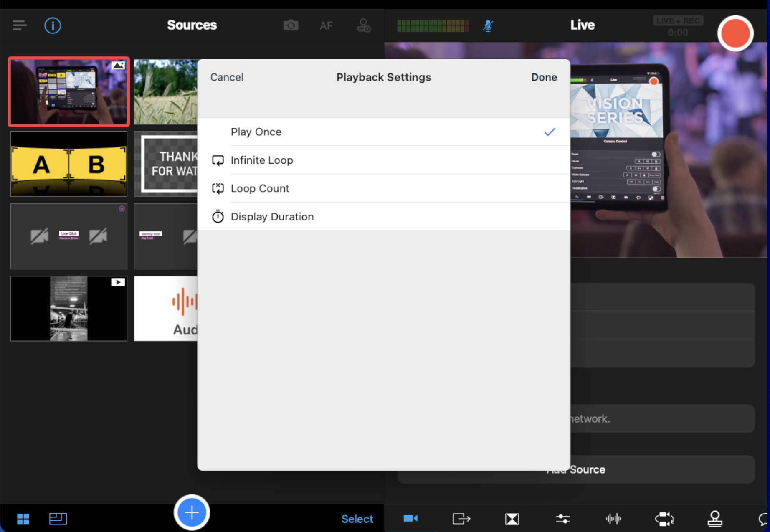Click the audio level meter

pos(433,26)
